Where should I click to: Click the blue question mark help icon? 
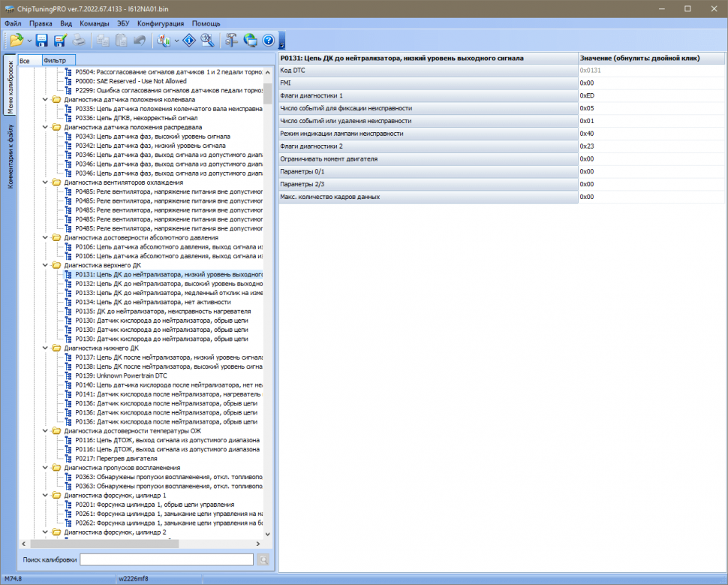(x=268, y=41)
